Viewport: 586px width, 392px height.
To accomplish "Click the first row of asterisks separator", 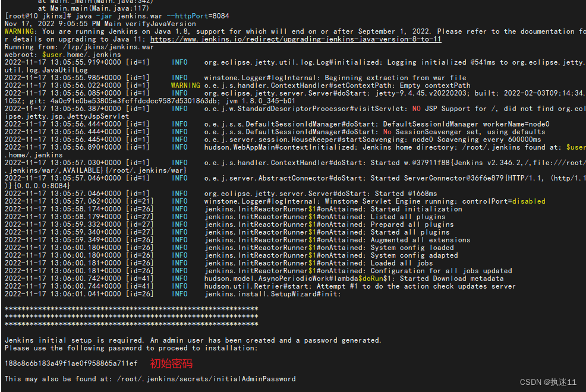I will 131,309.
